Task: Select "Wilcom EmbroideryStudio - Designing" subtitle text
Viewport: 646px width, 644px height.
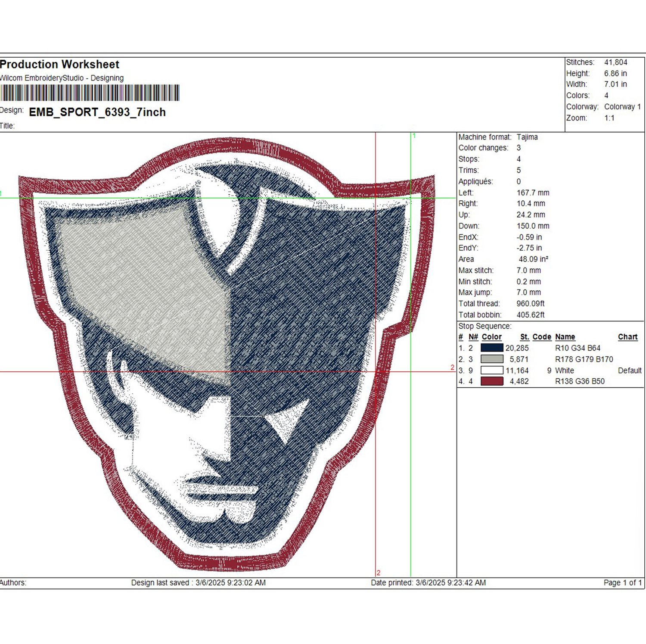Action: [x=62, y=78]
